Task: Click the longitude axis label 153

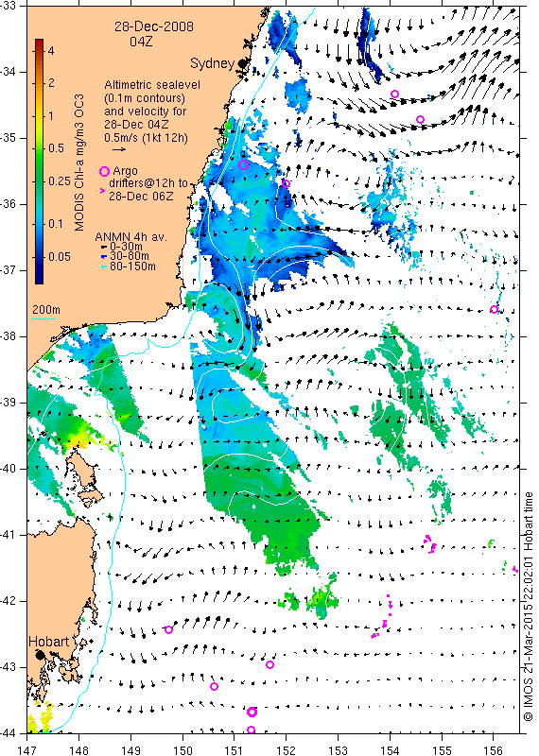Action: tap(338, 749)
